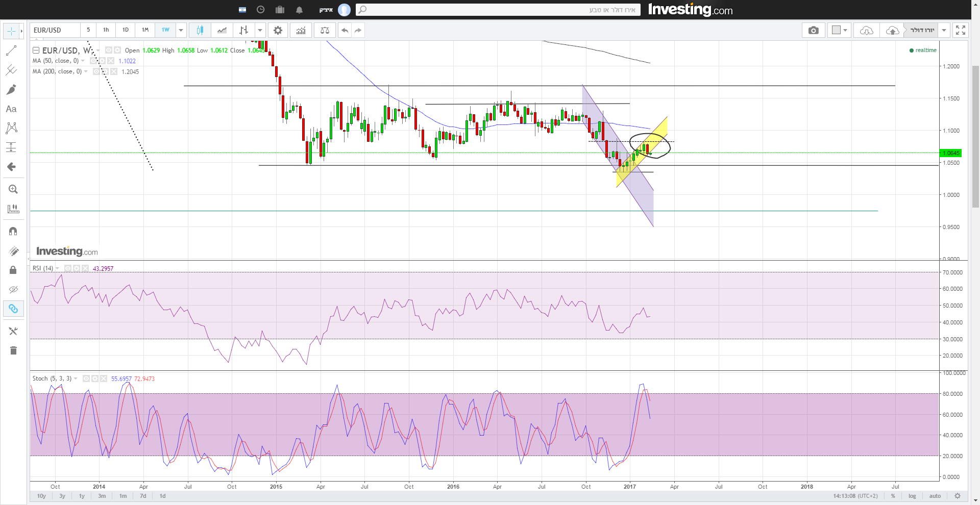980x505 pixels.
Task: Hide the RSI indicator
Action: click(x=67, y=268)
